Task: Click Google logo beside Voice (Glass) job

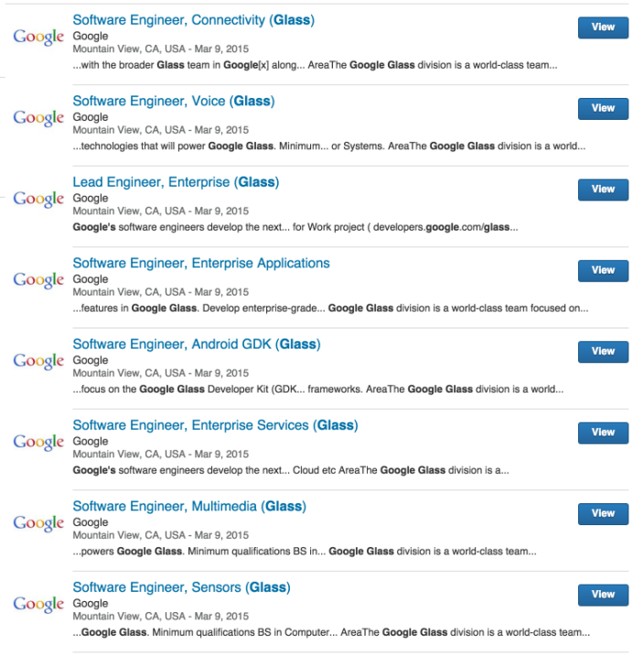Action: pyautogui.click(x=38, y=118)
